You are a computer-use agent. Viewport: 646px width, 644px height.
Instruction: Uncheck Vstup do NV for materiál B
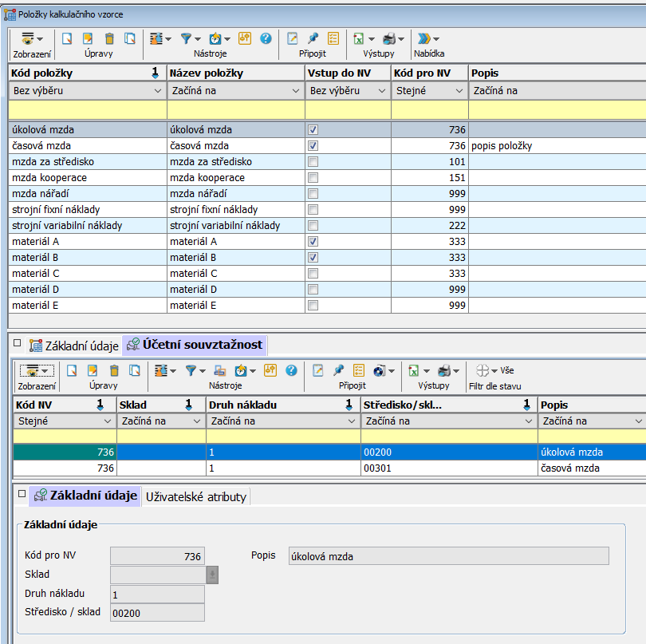click(313, 258)
